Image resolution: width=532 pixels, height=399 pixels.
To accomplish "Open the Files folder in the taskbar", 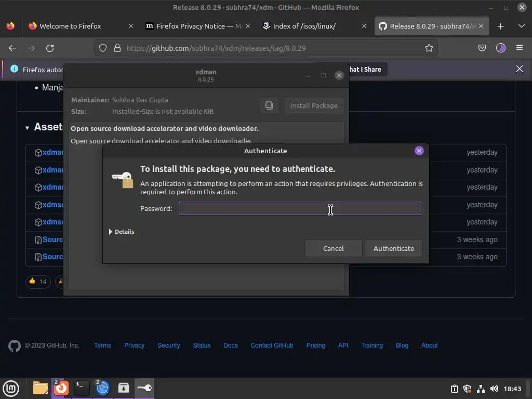I will pyautogui.click(x=41, y=388).
